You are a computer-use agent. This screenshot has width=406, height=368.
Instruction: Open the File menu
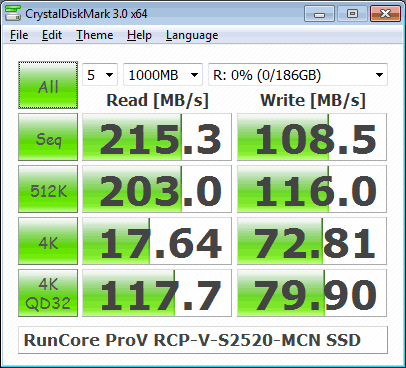[19, 35]
